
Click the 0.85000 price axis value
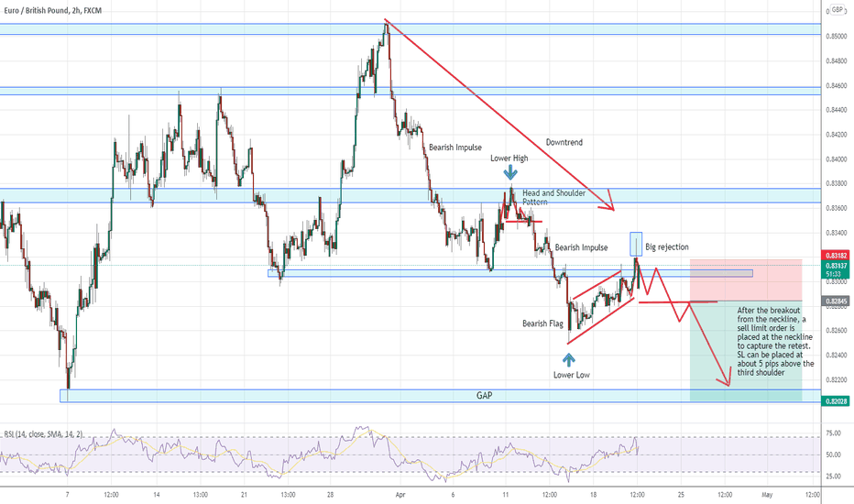tap(836, 36)
